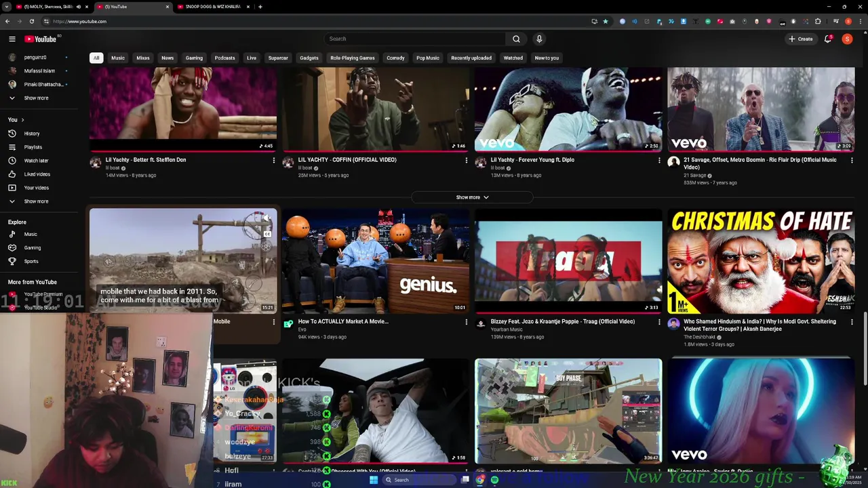This screenshot has width=868, height=488.
Task: Open Gaming under Explore
Action: pos(32,248)
